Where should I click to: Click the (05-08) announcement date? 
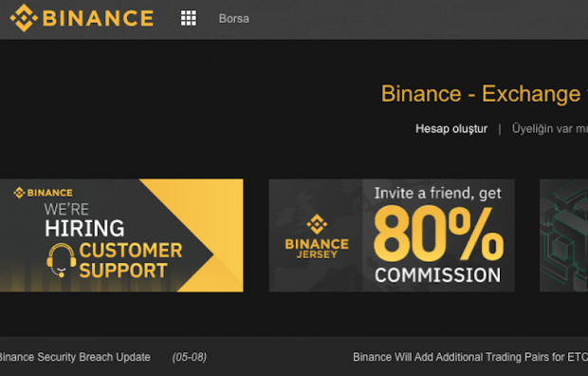(x=190, y=357)
